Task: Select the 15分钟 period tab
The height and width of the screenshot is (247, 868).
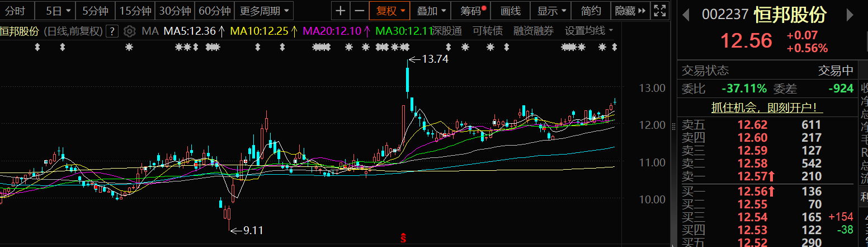Action: click(135, 10)
